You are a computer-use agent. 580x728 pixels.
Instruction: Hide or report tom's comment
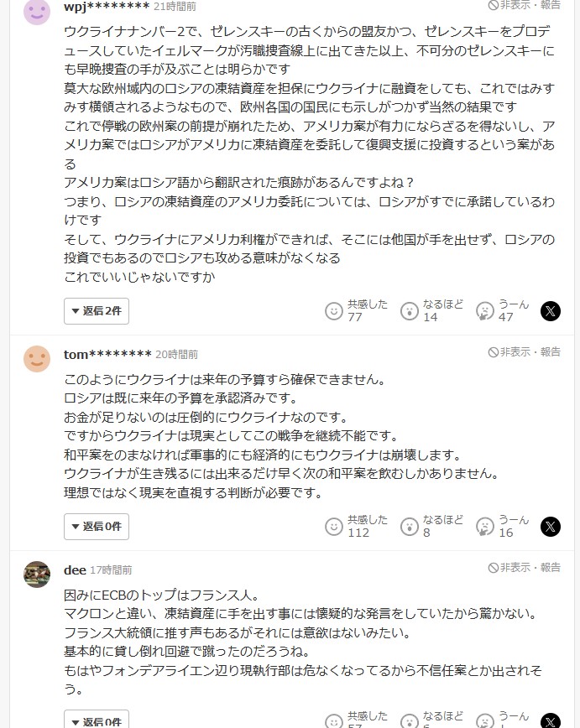pyautogui.click(x=525, y=352)
